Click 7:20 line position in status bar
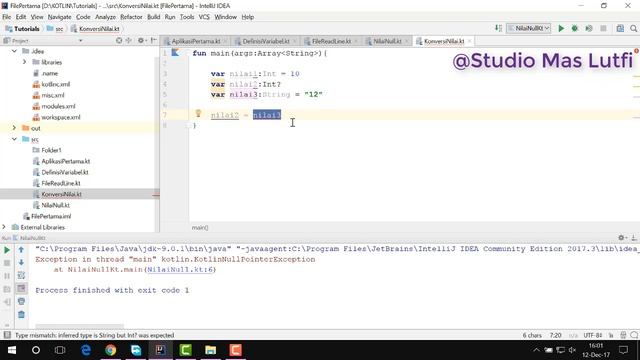Image resolution: width=640 pixels, height=360 pixels. [x=555, y=335]
